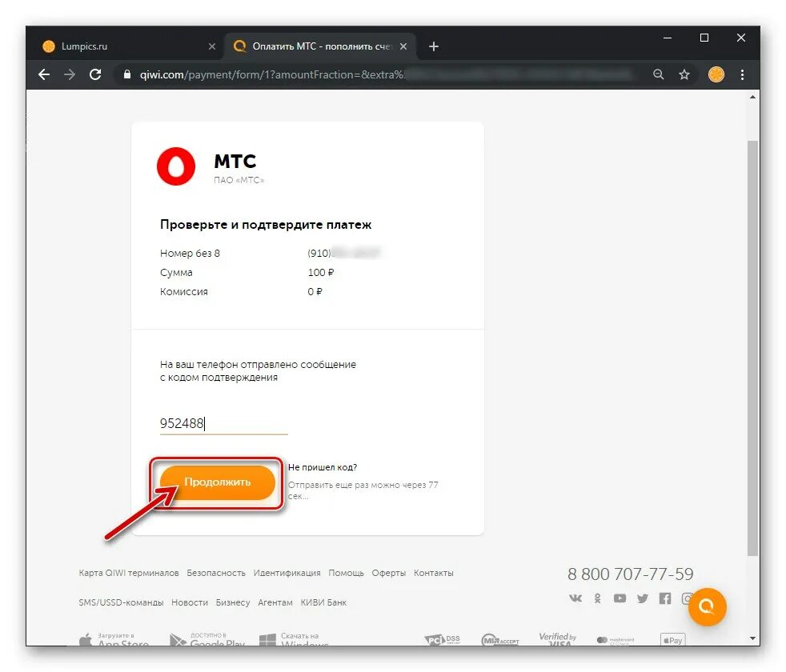Reload the page with the refresh icon
The height and width of the screenshot is (672, 786).
tap(95, 74)
